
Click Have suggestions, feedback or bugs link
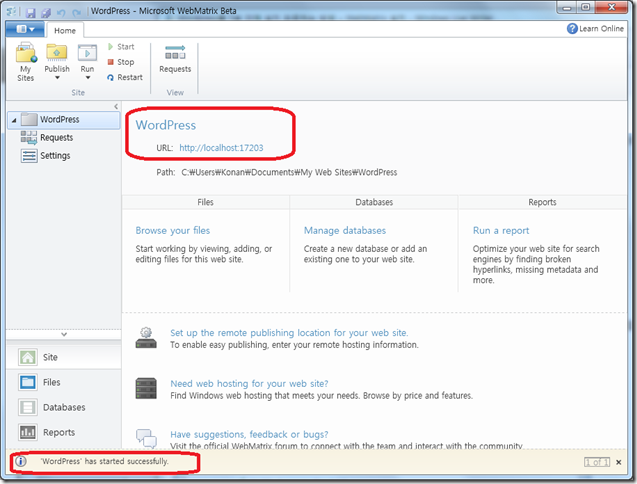(x=249, y=434)
